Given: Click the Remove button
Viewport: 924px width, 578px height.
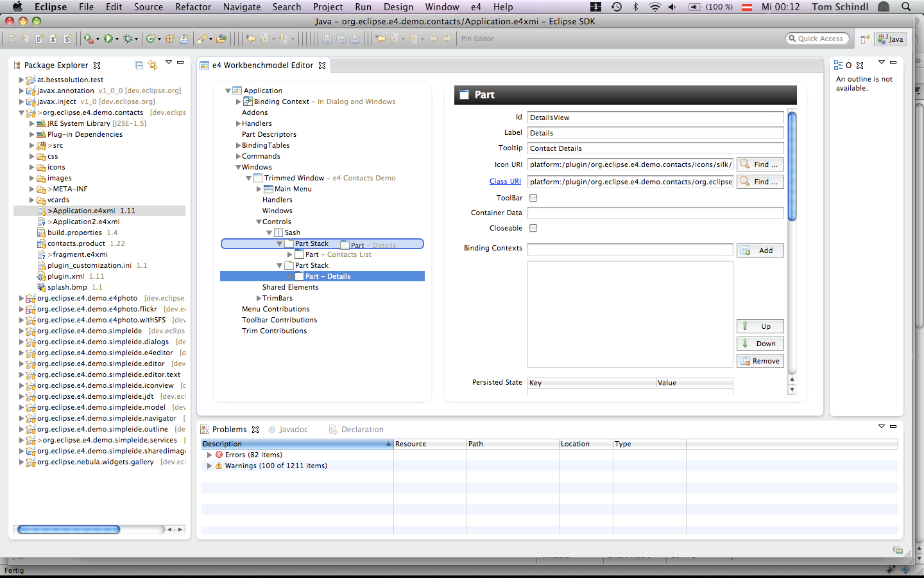Looking at the screenshot, I should click(760, 361).
